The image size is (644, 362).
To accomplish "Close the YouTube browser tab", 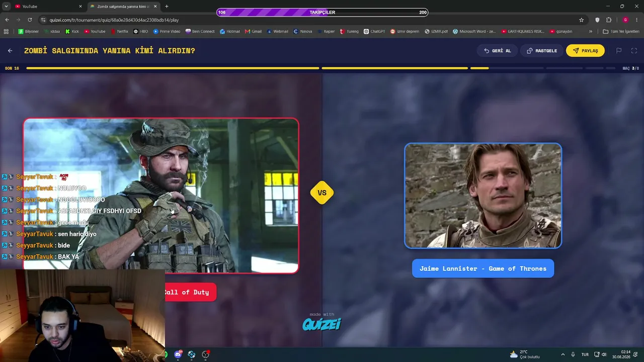I will pyautogui.click(x=80, y=7).
